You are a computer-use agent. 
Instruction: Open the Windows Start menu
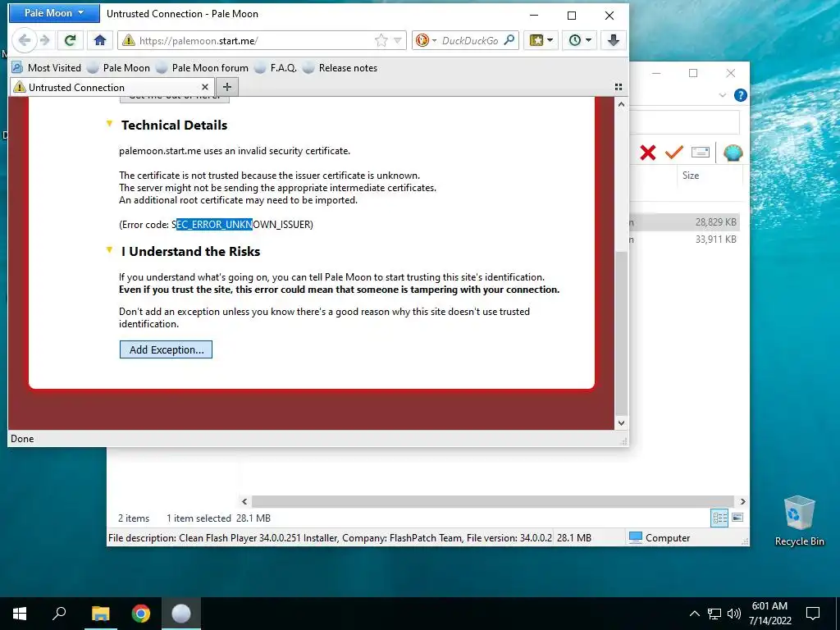pos(20,614)
